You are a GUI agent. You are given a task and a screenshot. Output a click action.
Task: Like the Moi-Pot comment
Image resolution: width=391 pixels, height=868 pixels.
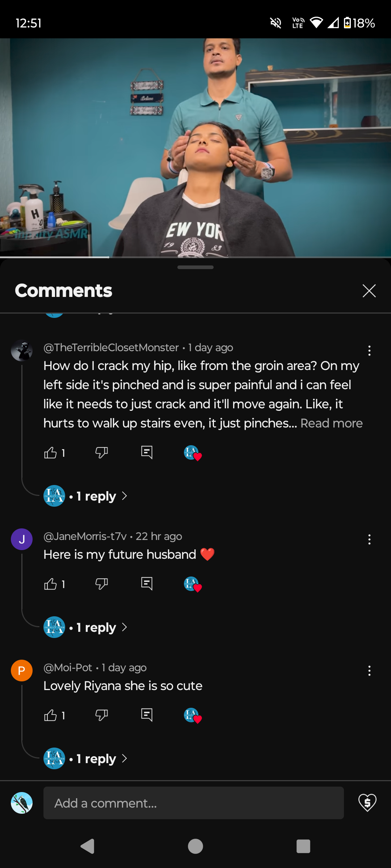coord(50,715)
